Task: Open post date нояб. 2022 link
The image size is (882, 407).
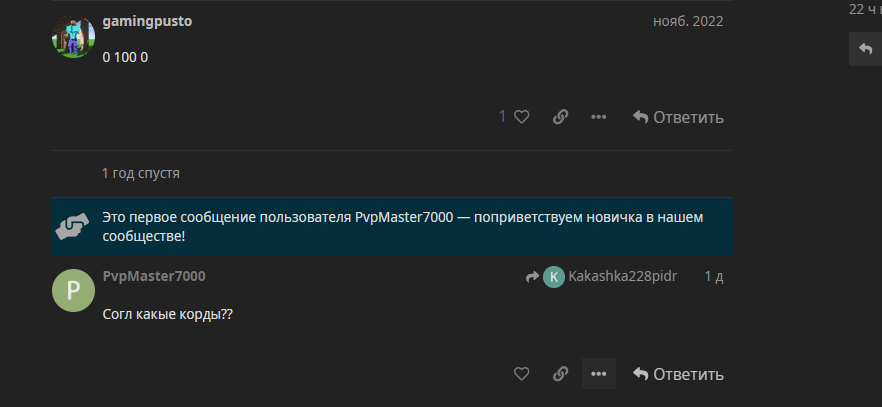Action: [688, 21]
